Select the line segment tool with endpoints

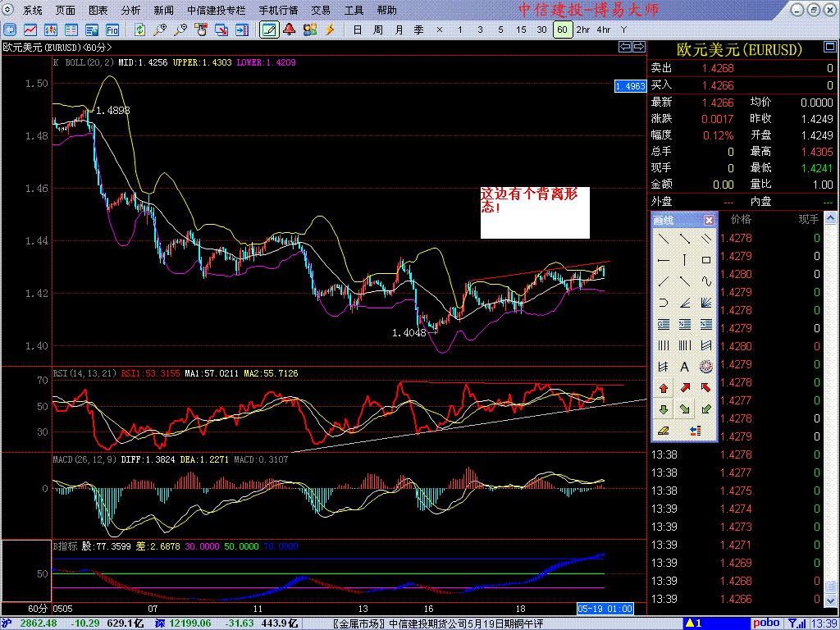tap(685, 239)
